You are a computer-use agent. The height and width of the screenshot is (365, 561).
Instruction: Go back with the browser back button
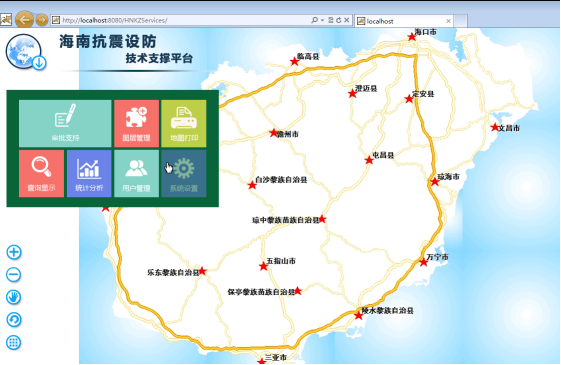coord(24,20)
